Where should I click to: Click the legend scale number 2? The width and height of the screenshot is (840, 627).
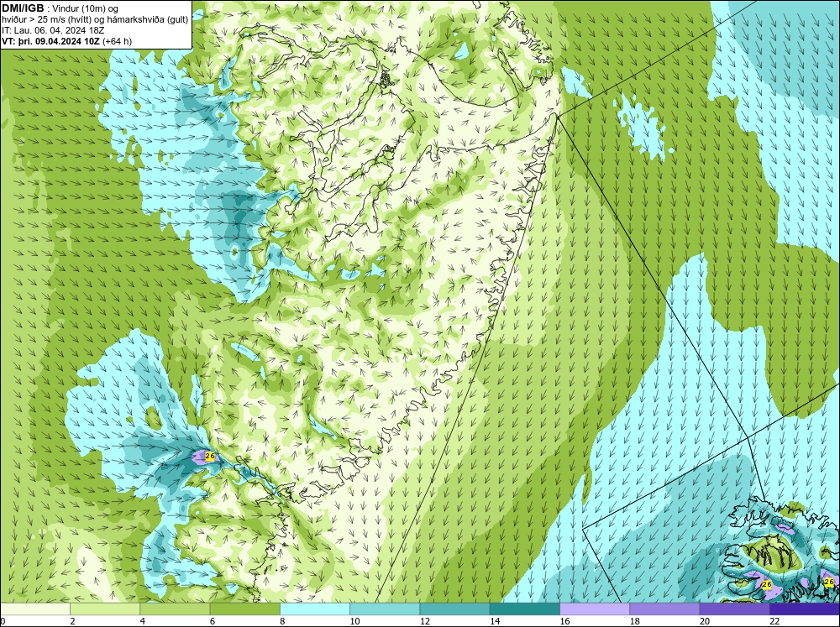[x=72, y=621]
